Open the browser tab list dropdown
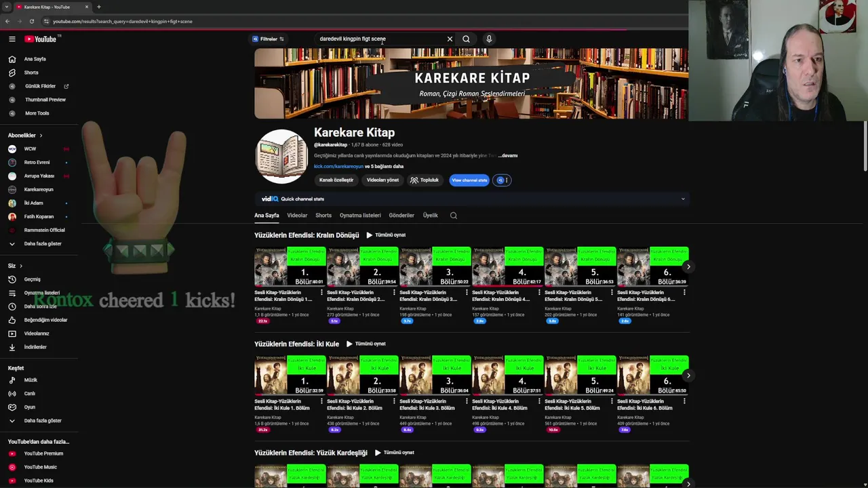 click(6, 7)
